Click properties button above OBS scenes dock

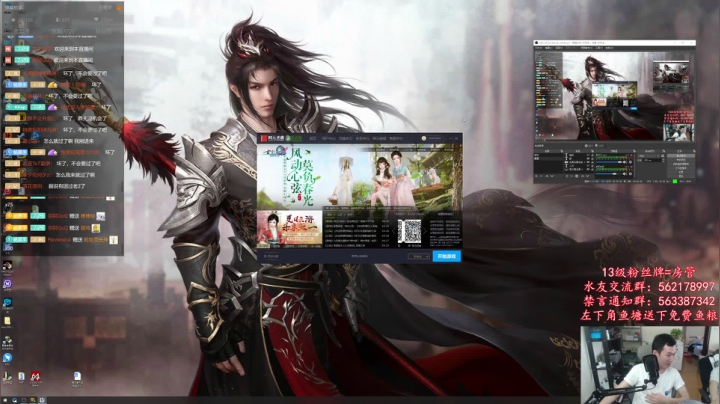pyautogui.click(x=589, y=146)
